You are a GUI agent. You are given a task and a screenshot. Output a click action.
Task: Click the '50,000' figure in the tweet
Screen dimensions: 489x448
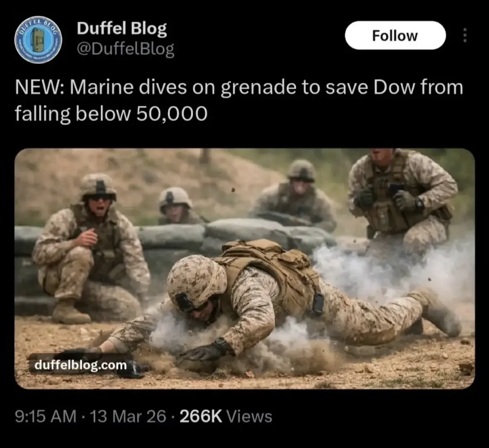pyautogui.click(x=172, y=114)
